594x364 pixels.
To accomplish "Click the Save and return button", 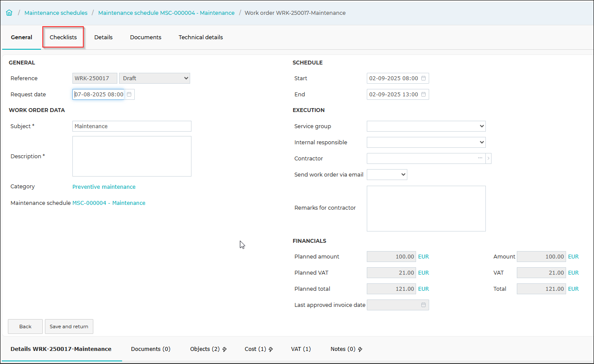I will (x=69, y=327).
